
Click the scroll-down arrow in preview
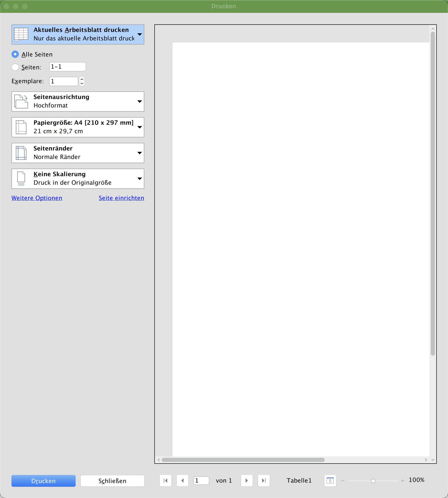point(433,460)
